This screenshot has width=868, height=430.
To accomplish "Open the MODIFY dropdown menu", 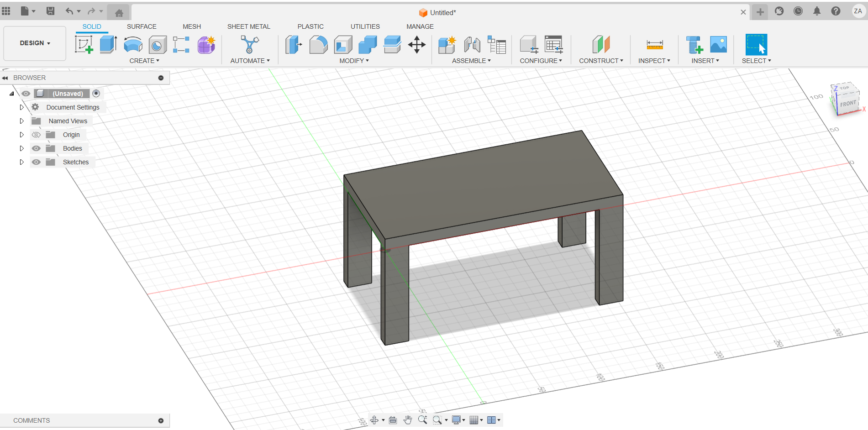I will (354, 61).
